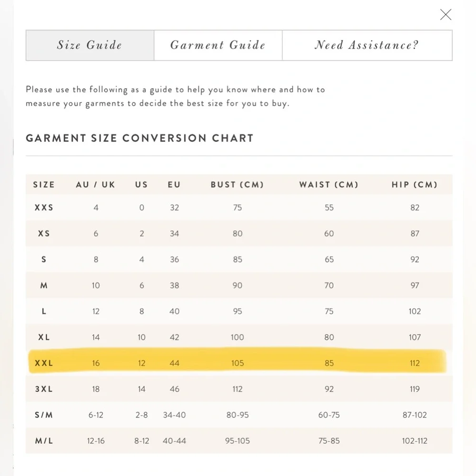Click the SIZE column header
The height and width of the screenshot is (476, 476).
(x=44, y=185)
